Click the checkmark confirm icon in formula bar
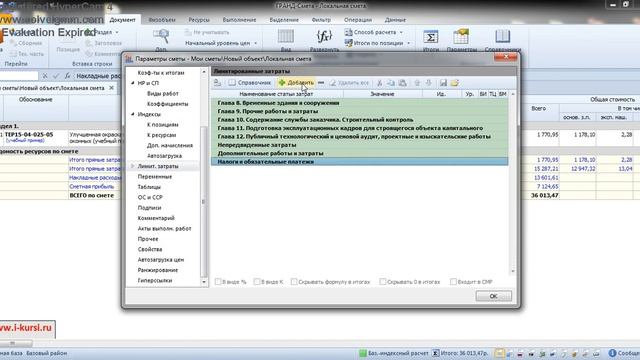640x360 pixels. (56, 76)
